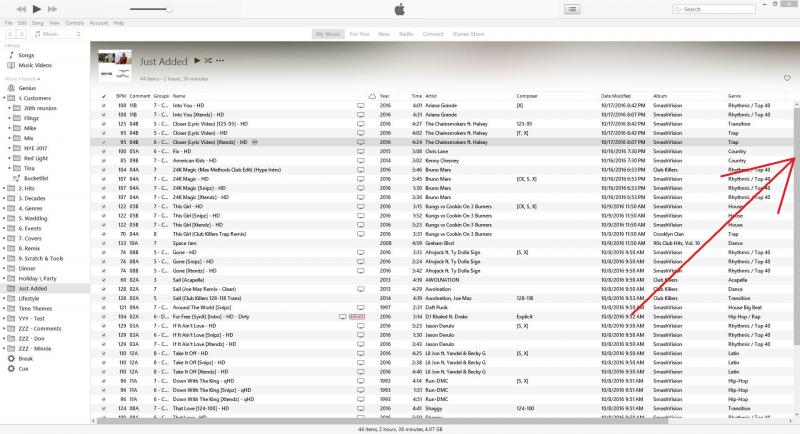Click the heart love icon
This screenshot has width=800, height=434.
787,78
